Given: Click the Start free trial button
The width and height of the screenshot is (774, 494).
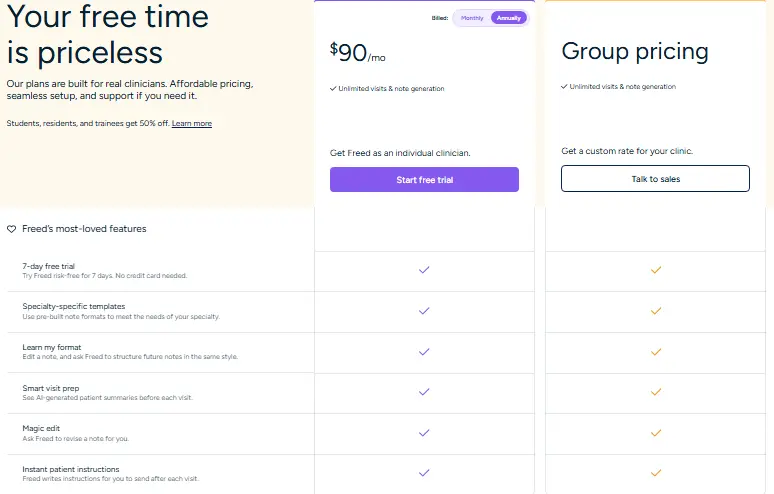Looking at the screenshot, I should click(424, 179).
